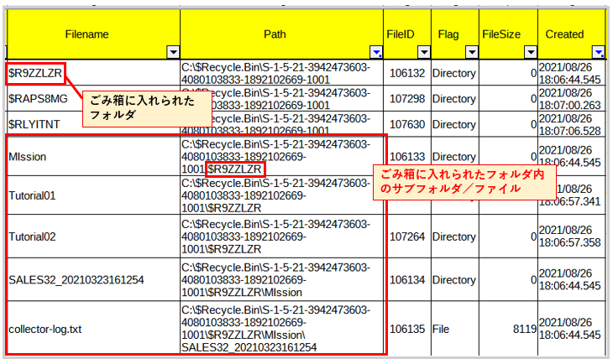Select Path cell of the Tutorial02 row
613x364 pixels.
click(x=282, y=237)
